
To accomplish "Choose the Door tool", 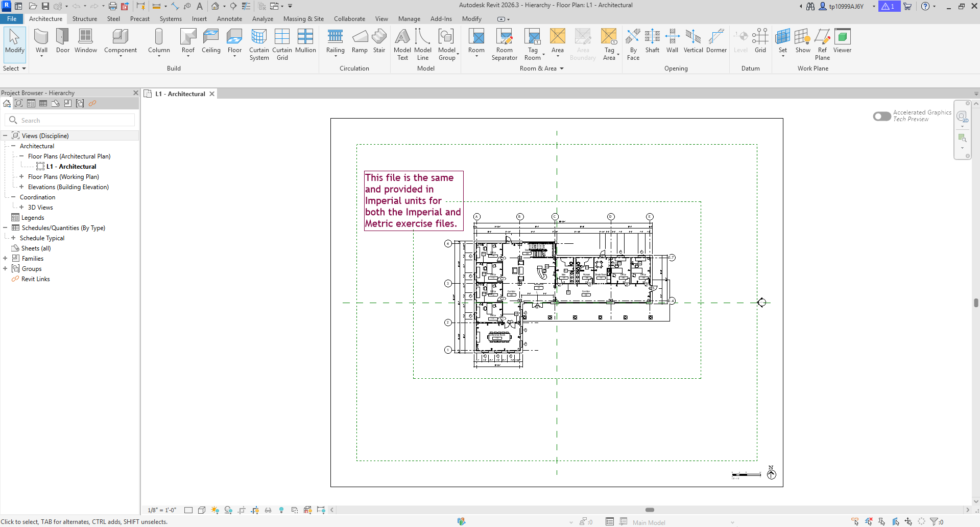I will point(63,41).
